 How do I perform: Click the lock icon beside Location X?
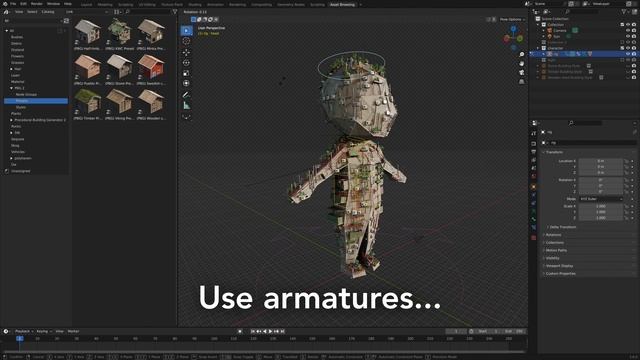(627, 161)
